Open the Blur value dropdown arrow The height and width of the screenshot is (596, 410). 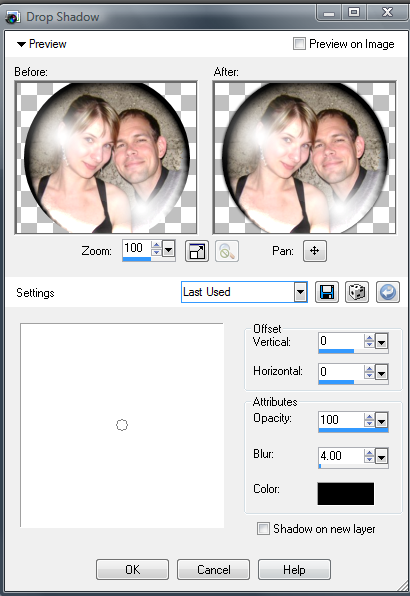(381, 457)
